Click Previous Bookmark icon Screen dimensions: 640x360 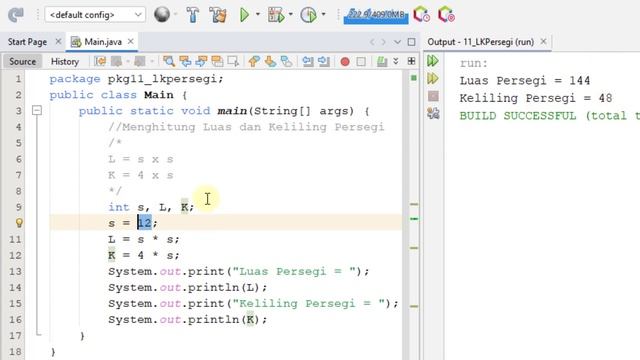coord(254,62)
